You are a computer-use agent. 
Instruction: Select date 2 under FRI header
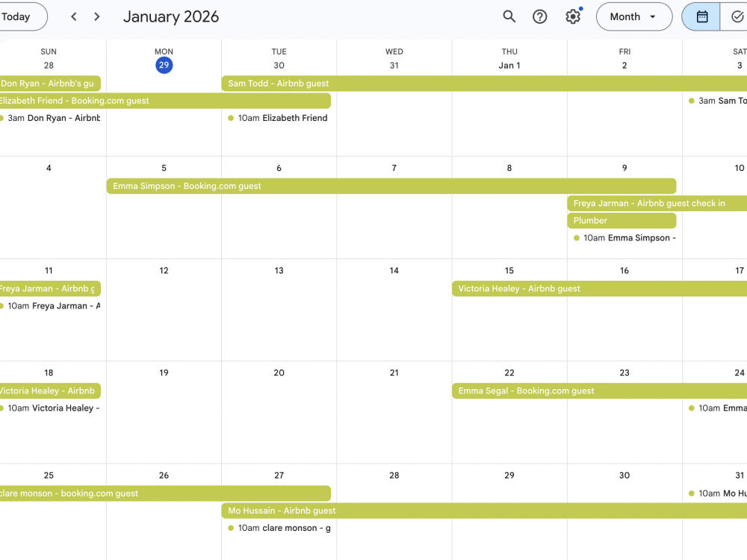tap(624, 65)
